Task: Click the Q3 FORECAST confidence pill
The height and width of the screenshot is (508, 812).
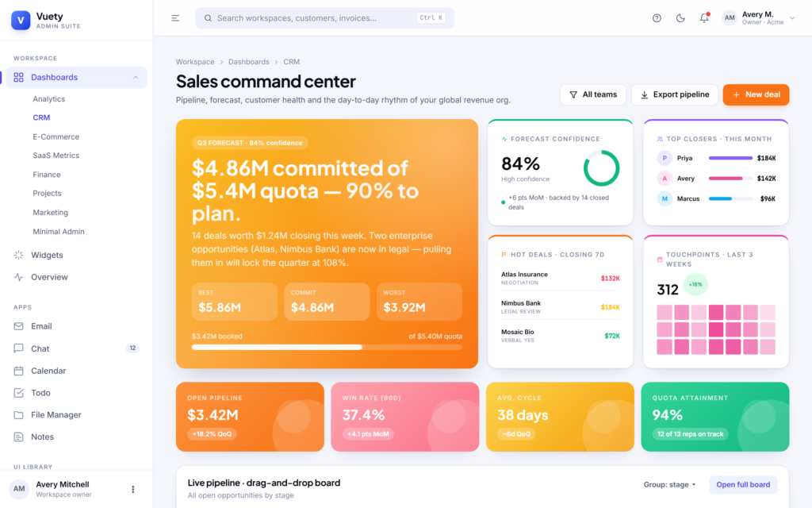Action: coord(250,143)
